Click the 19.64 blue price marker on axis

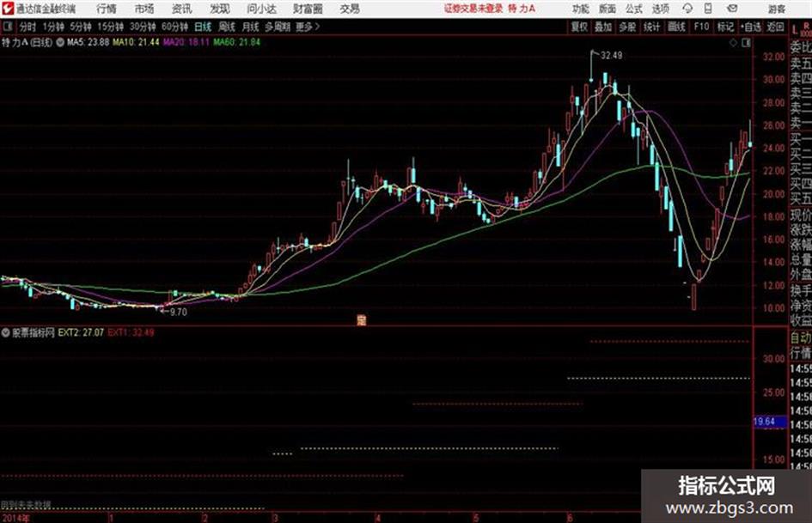coord(765,422)
